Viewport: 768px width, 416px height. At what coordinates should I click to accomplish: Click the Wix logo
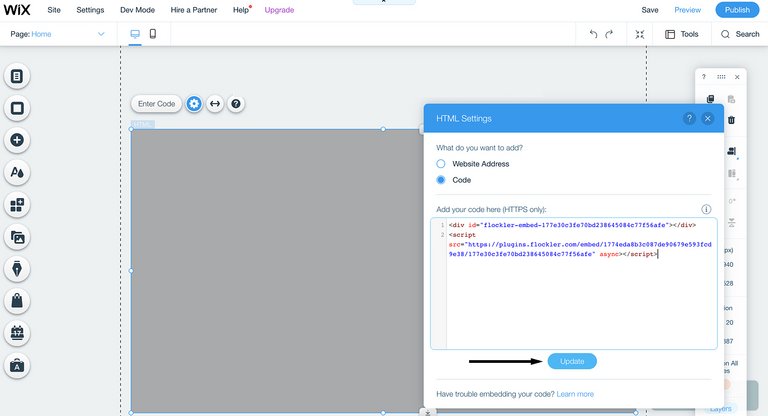pos(17,10)
